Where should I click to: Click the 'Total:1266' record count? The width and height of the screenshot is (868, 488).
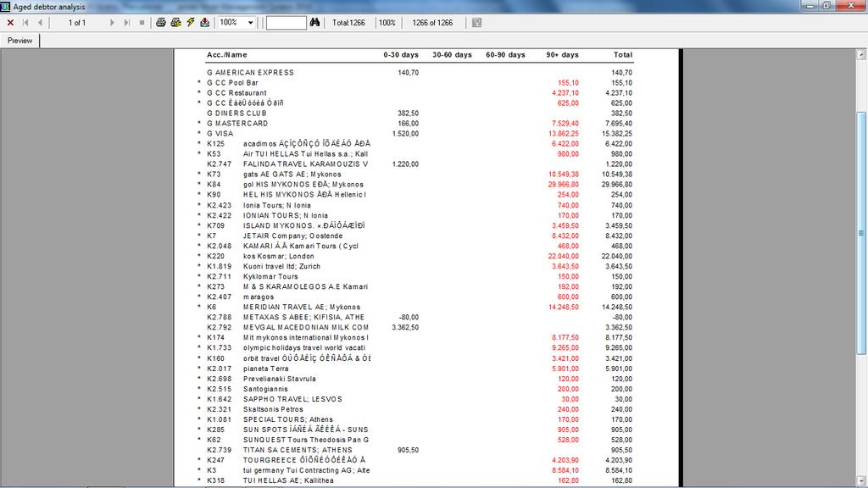(348, 23)
